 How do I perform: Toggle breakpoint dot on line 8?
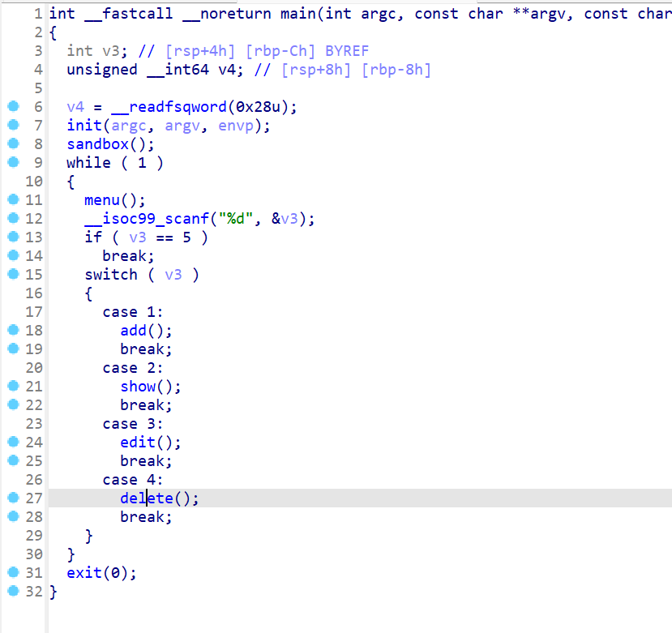[14, 143]
